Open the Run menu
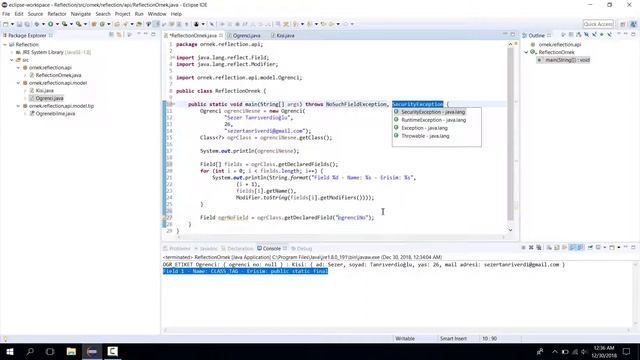Viewport: 640px width, 360px height. pyautogui.click(x=139, y=14)
